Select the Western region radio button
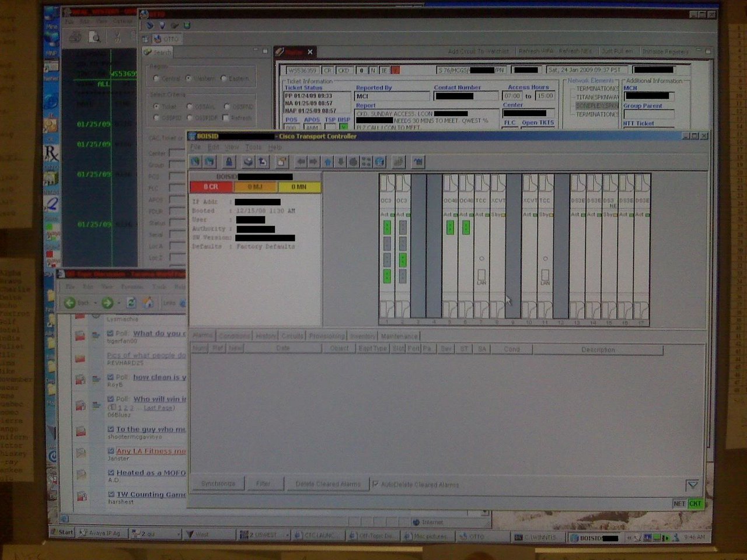747x560 pixels. click(189, 78)
